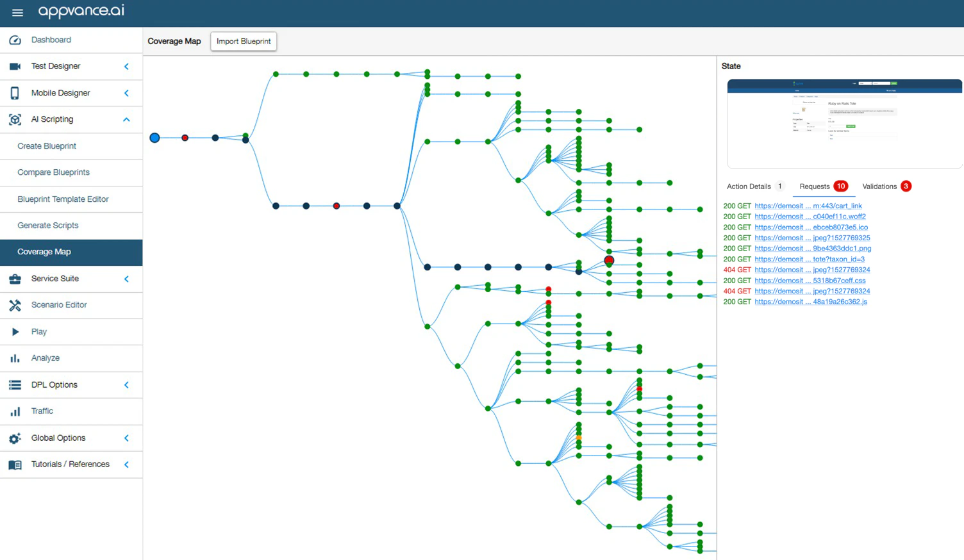This screenshot has height=560, width=964.
Task: Open Global Options via the gear icon
Action: pyautogui.click(x=14, y=438)
